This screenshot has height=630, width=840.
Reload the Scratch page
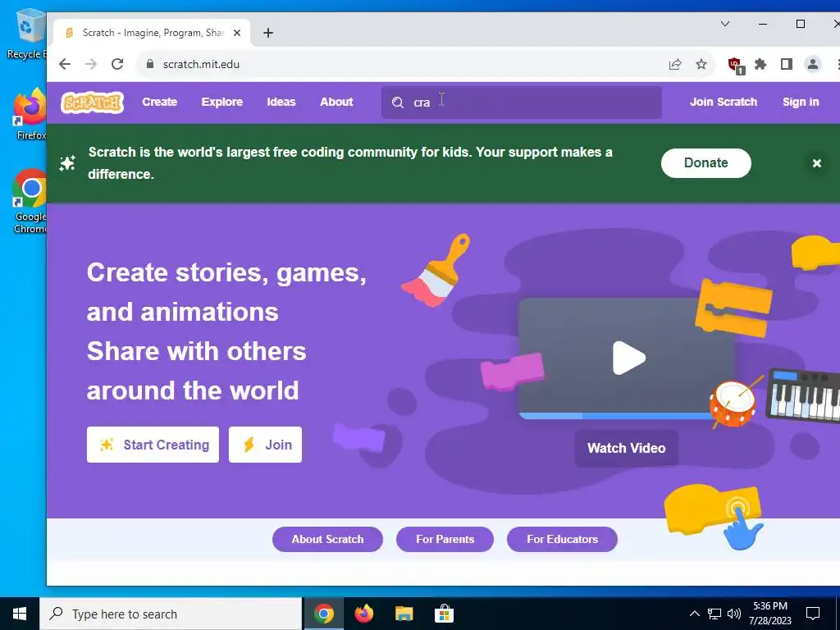(x=117, y=64)
